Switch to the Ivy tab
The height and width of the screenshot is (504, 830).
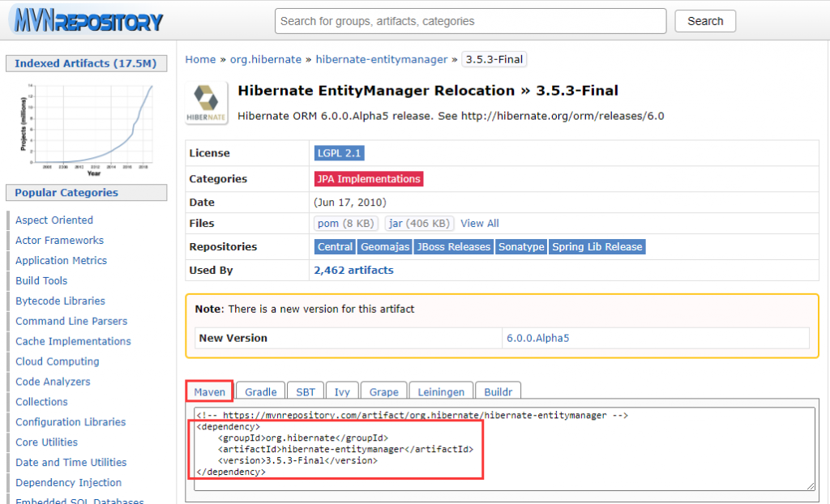point(342,391)
